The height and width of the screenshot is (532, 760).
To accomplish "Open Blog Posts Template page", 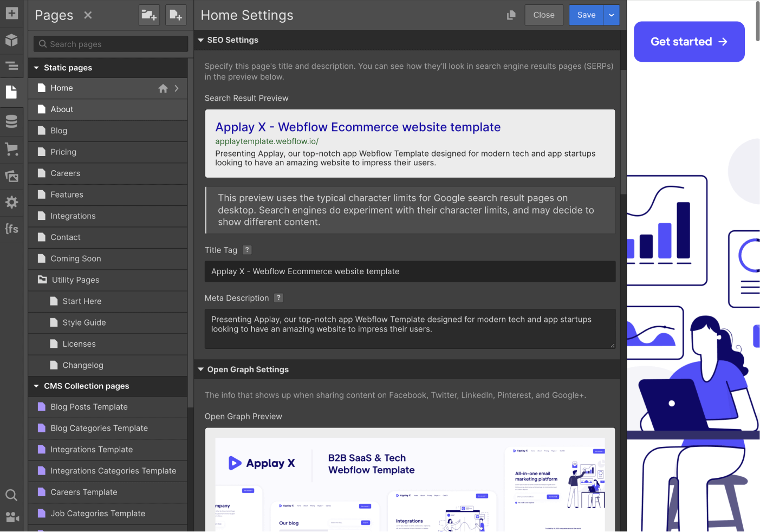I will (108, 407).
